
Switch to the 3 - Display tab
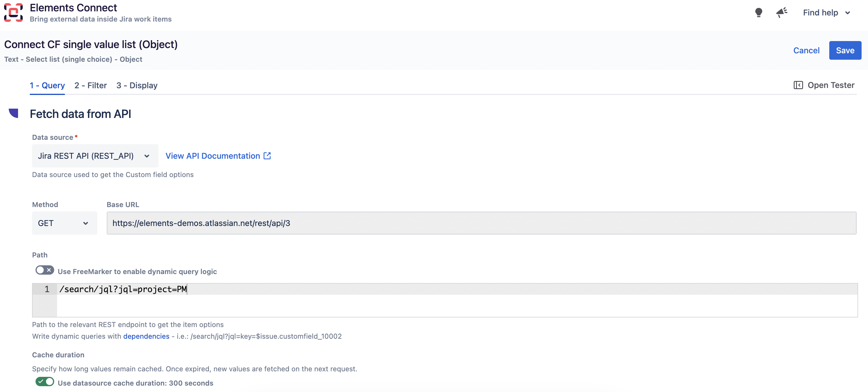tap(137, 86)
